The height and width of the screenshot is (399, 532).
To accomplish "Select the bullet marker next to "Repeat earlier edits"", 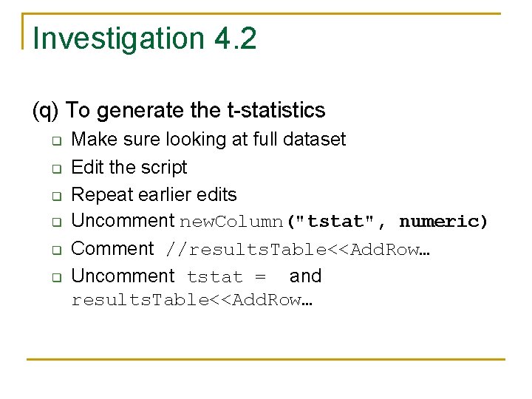I will coord(55,196).
